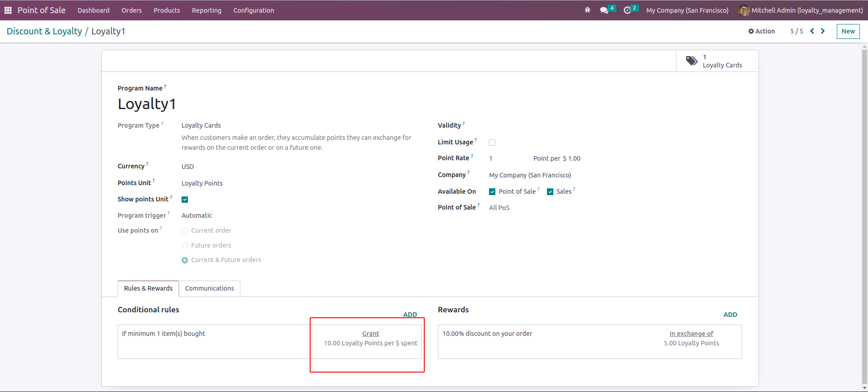Click Company help question mark
The width and height of the screenshot is (868, 392).
click(x=469, y=172)
